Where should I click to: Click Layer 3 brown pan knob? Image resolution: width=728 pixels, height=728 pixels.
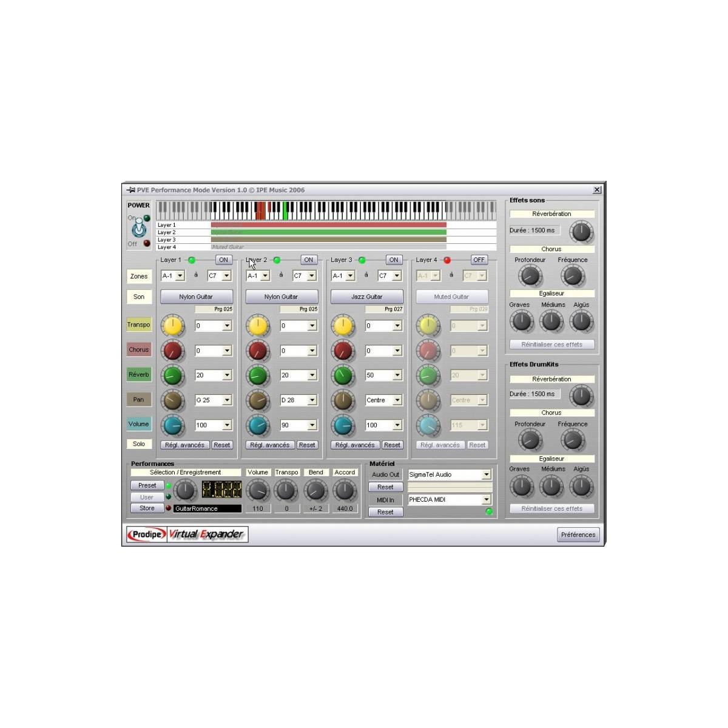[x=343, y=400]
